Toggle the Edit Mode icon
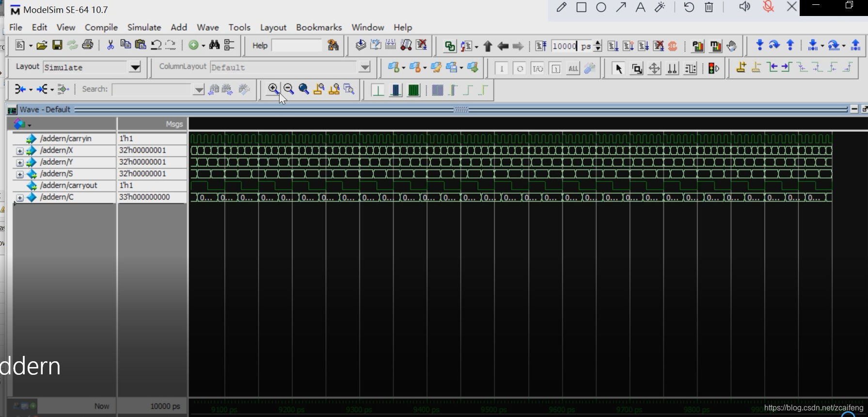Screen dimensions: 868x417 click(x=690, y=68)
